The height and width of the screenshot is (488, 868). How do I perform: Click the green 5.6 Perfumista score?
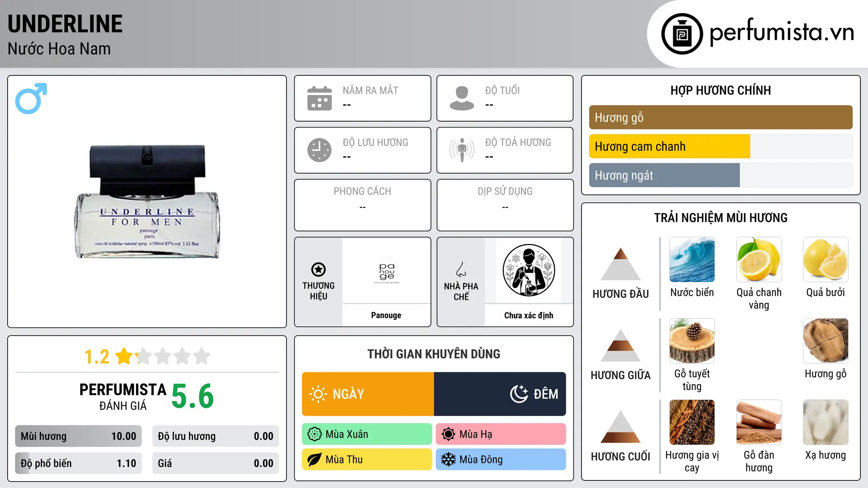193,396
